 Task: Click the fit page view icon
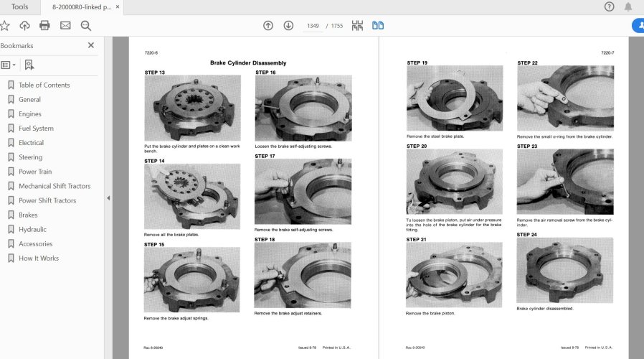357,26
